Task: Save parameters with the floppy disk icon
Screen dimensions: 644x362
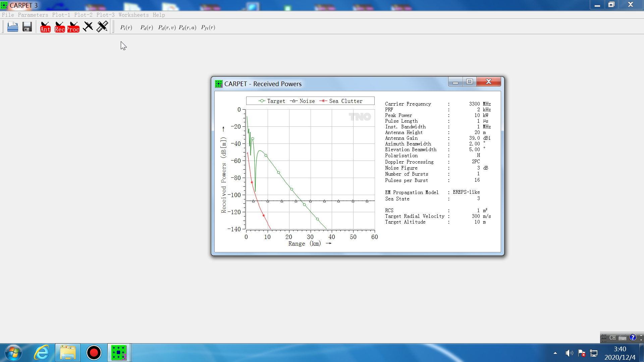Action: 27,27
